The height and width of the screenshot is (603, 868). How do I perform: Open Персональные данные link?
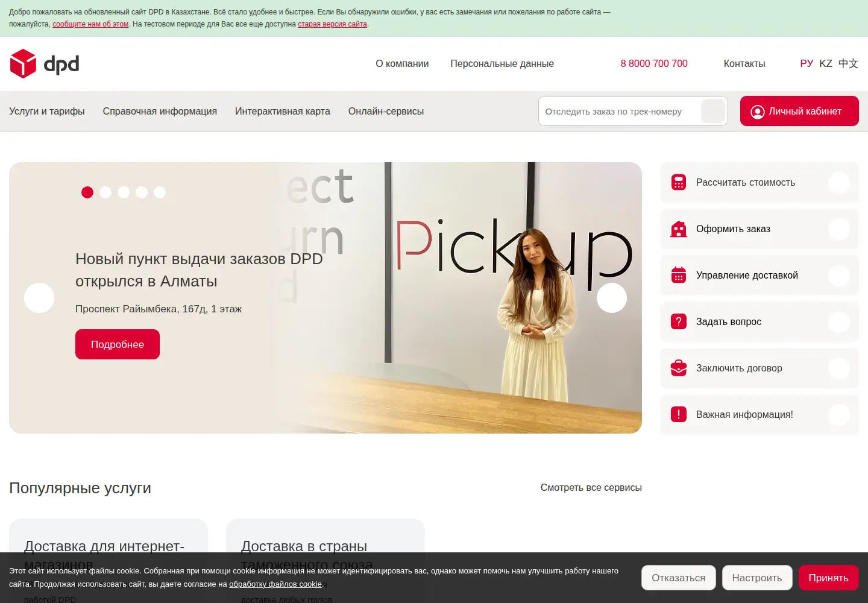tap(502, 64)
